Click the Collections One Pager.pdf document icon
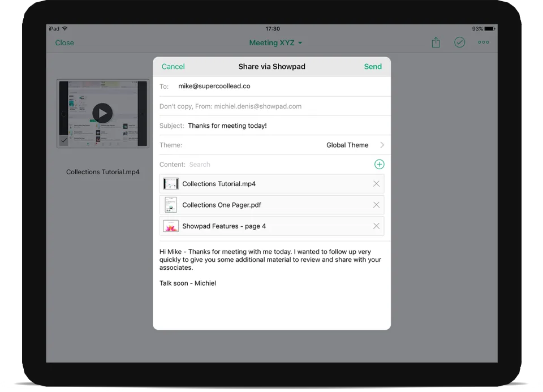 171,205
